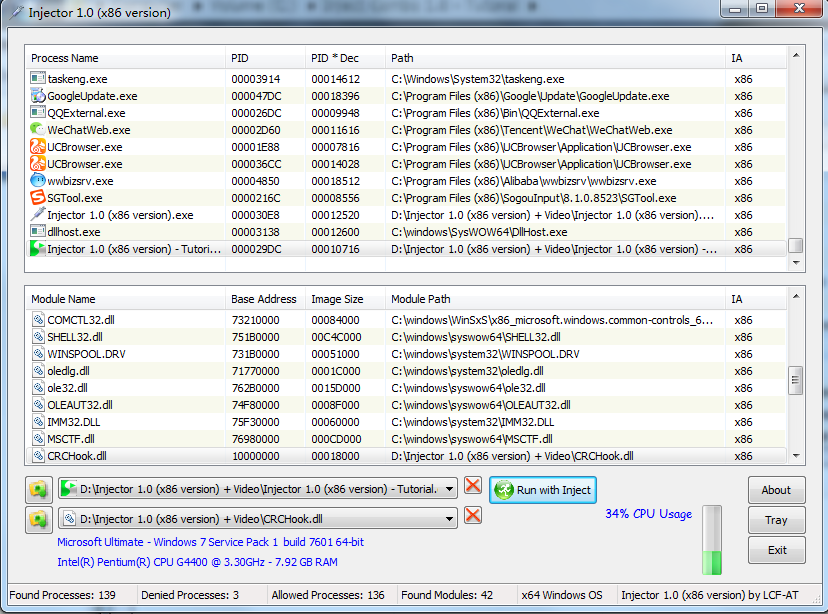Click the GoogleUpdate.exe process icon
This screenshot has height=614, width=828.
point(37,96)
